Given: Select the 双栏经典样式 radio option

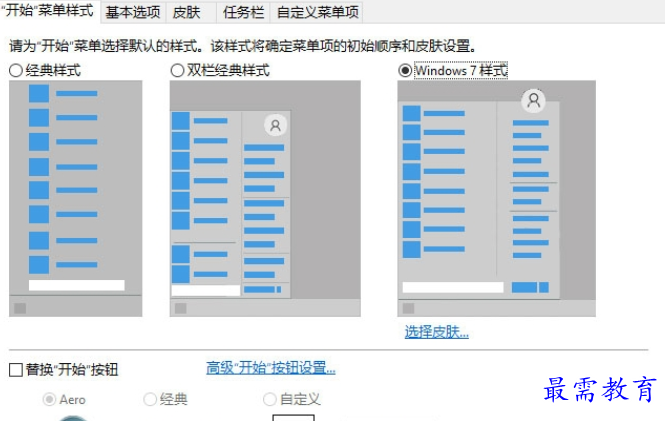Looking at the screenshot, I should [177, 70].
